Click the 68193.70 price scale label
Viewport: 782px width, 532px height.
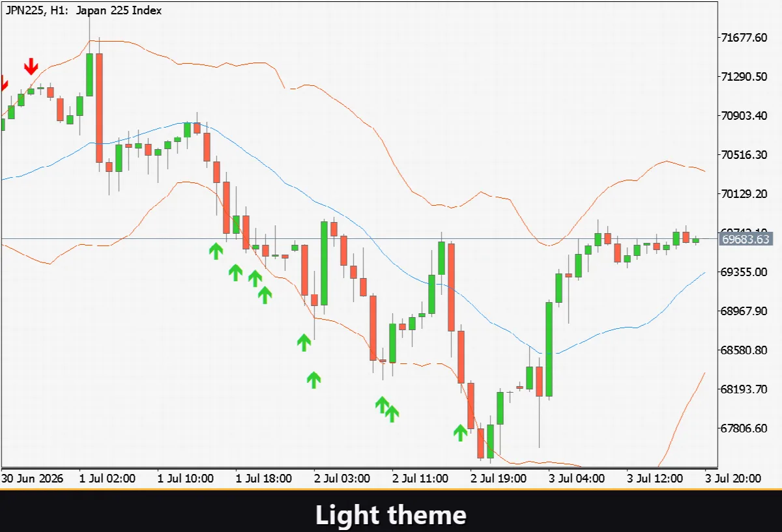coord(745,389)
